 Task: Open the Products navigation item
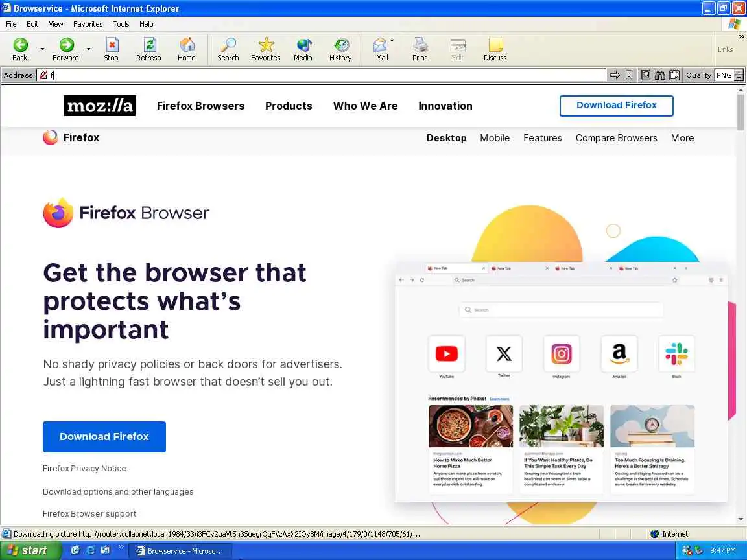pyautogui.click(x=289, y=106)
